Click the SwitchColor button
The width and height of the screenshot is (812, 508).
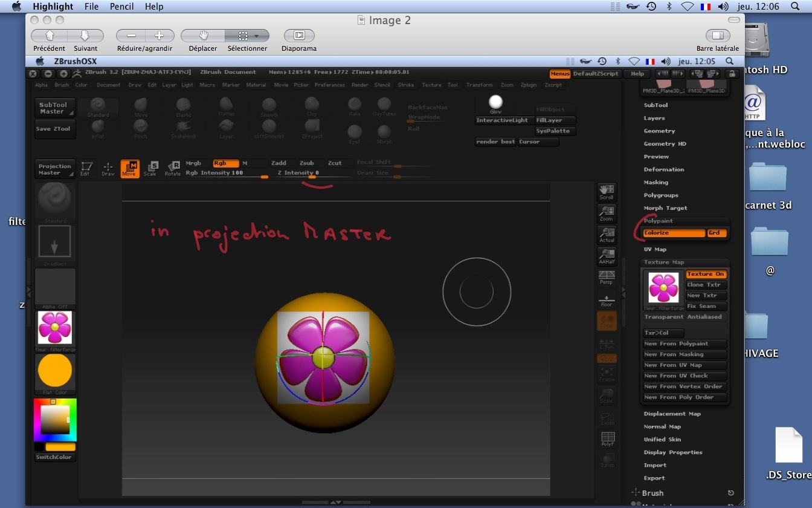pyautogui.click(x=54, y=457)
